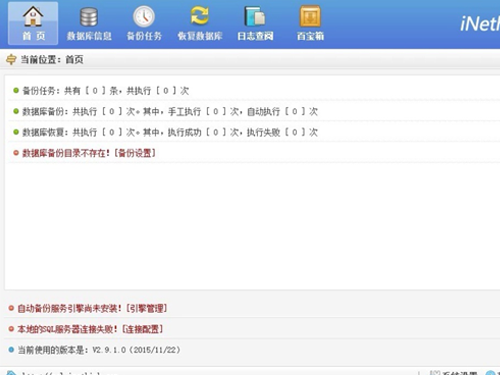Open the 首页 home toolbar button

tap(33, 23)
